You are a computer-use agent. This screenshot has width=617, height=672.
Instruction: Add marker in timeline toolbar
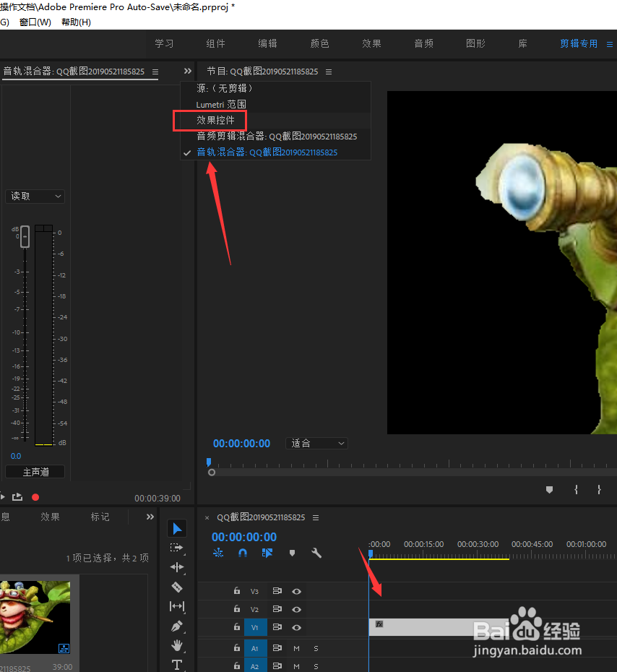coord(292,553)
